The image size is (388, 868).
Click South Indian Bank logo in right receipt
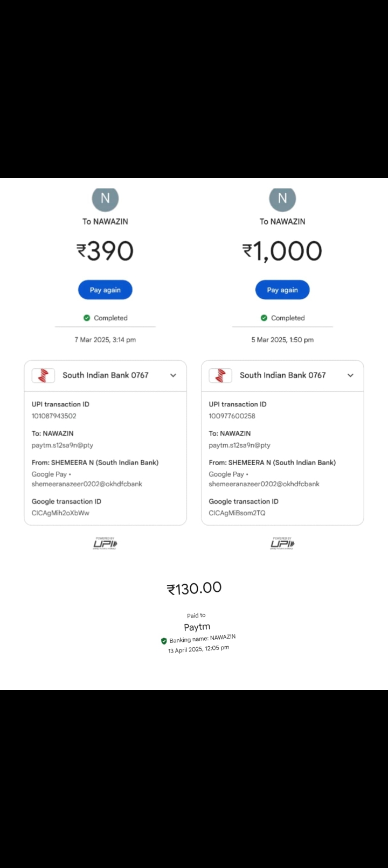[x=220, y=375]
